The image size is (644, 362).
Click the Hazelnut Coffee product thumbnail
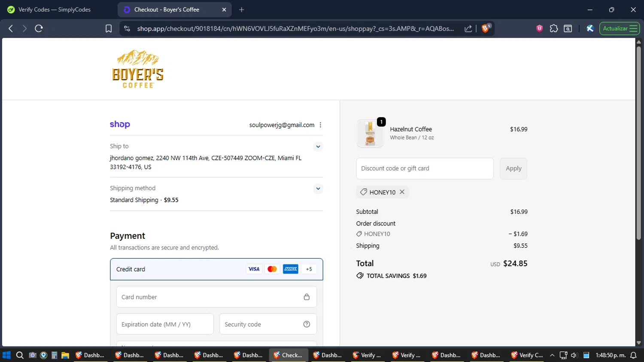pos(370,134)
